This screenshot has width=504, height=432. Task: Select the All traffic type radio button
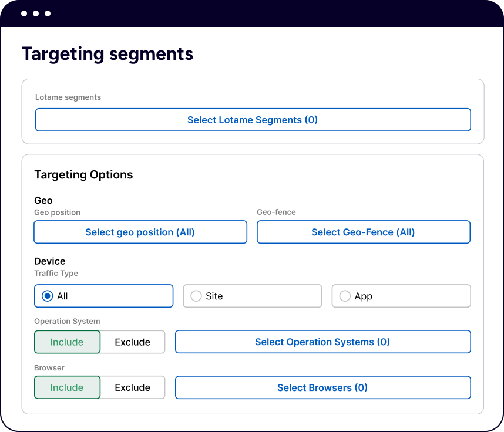(x=48, y=296)
